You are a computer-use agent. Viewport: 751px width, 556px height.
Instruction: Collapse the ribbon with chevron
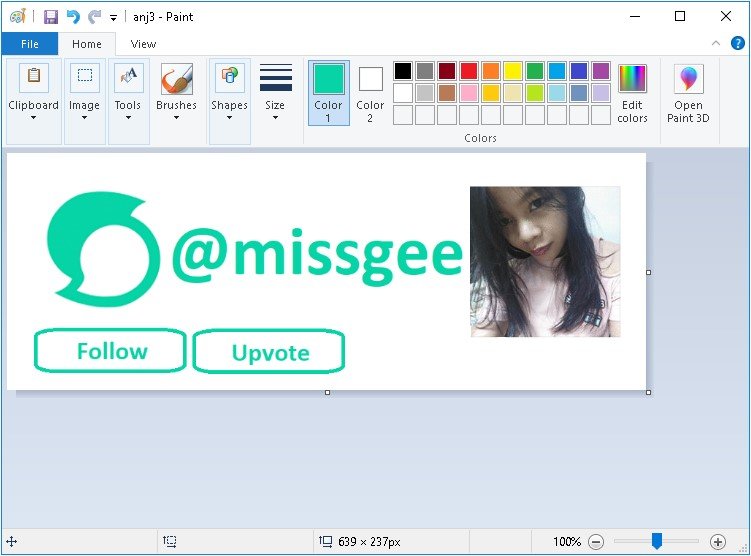716,43
